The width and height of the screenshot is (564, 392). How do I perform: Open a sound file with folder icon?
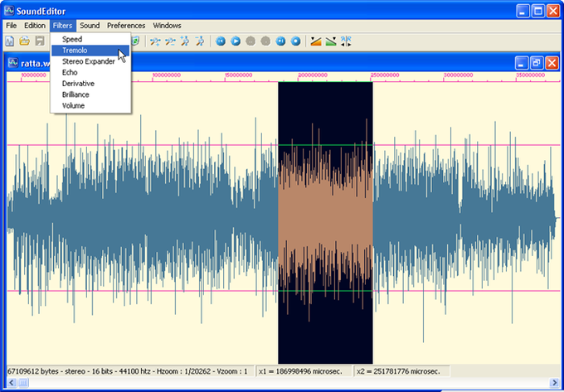tap(24, 41)
